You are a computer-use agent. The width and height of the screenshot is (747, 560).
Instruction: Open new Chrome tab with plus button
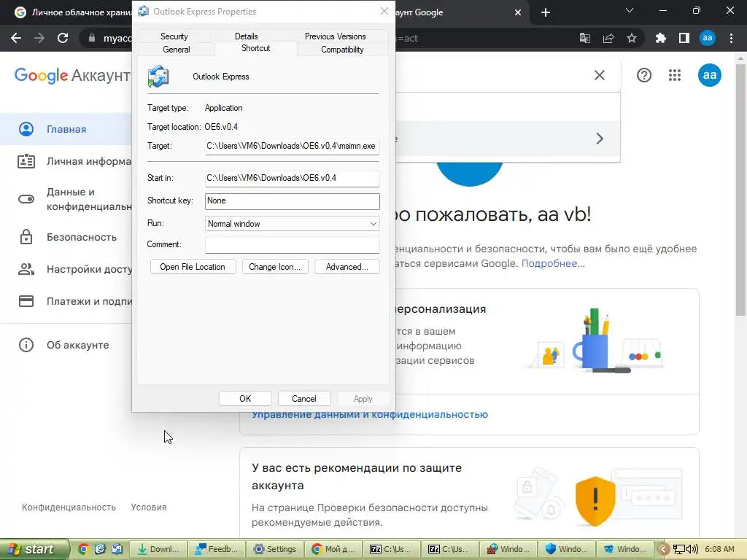[546, 12]
